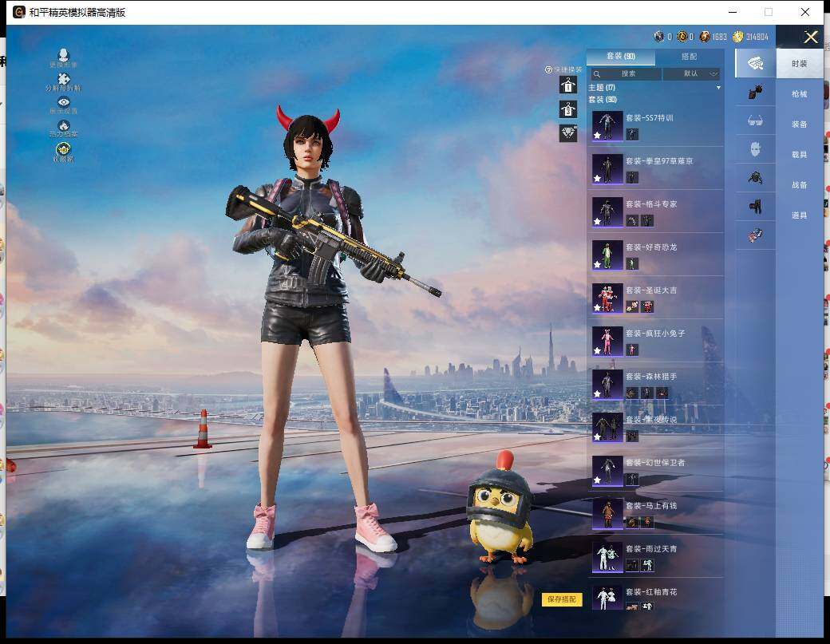Click small item icon under 套装-SS7特训

[632, 134]
